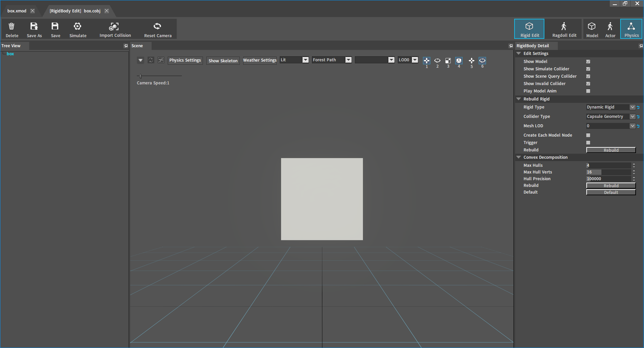Reset Collider Type to default

pos(638,117)
